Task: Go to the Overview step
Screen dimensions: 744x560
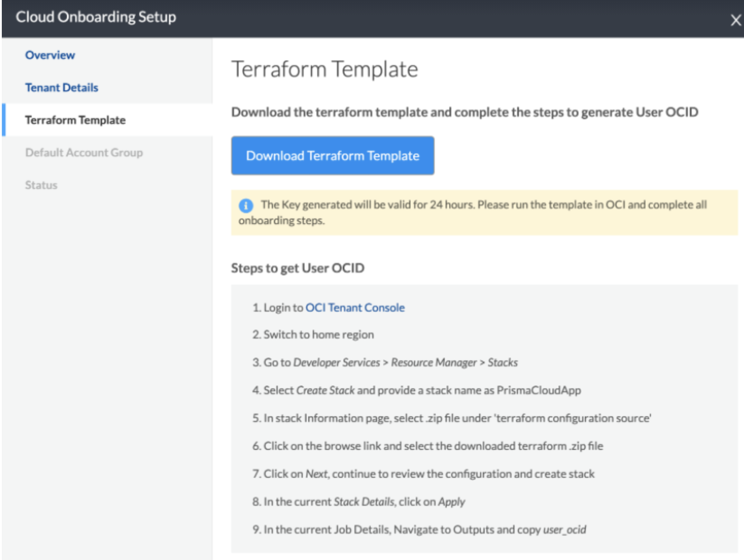Action: (x=50, y=55)
